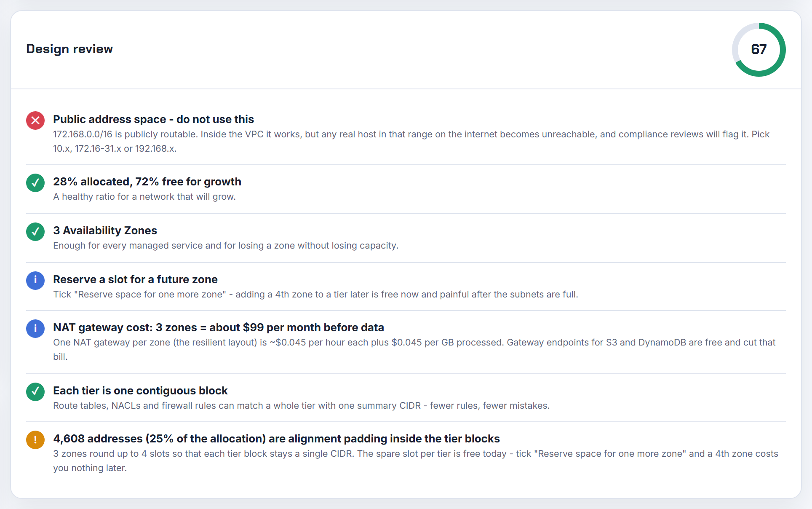Click the red error icon beside Public address space

click(35, 121)
